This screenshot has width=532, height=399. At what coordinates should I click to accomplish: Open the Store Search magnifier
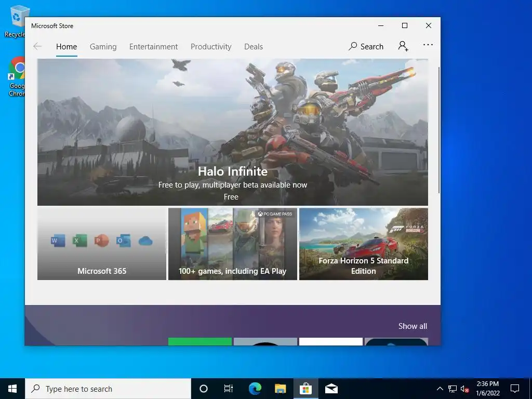coord(366,46)
